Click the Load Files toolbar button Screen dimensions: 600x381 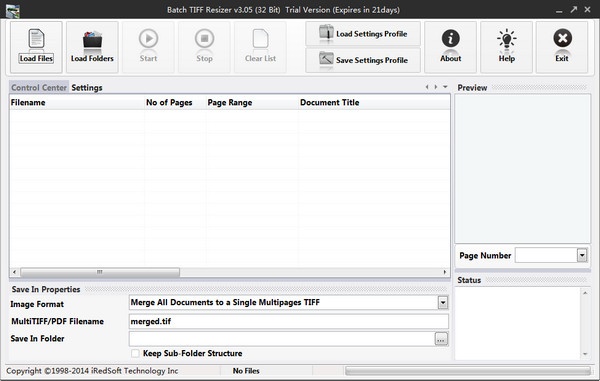[x=36, y=47]
